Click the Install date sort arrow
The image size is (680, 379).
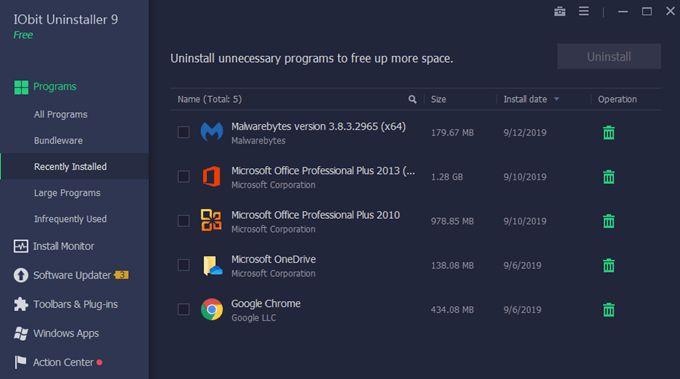(556, 99)
